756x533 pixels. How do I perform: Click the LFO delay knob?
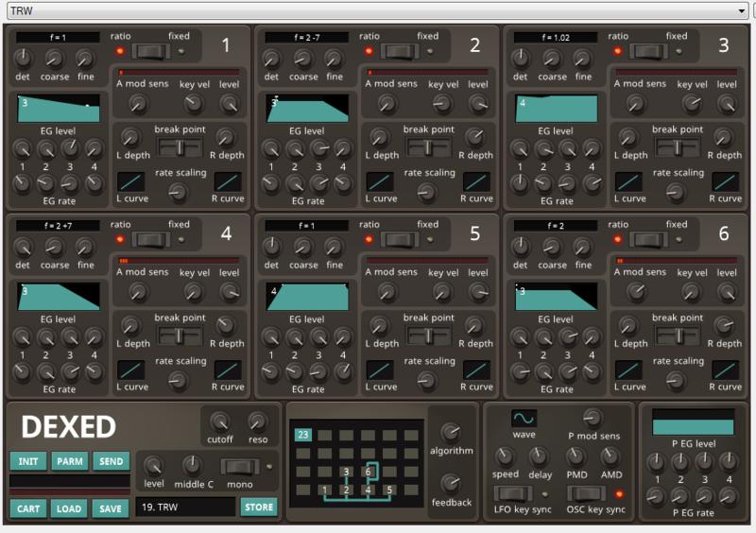(538, 456)
